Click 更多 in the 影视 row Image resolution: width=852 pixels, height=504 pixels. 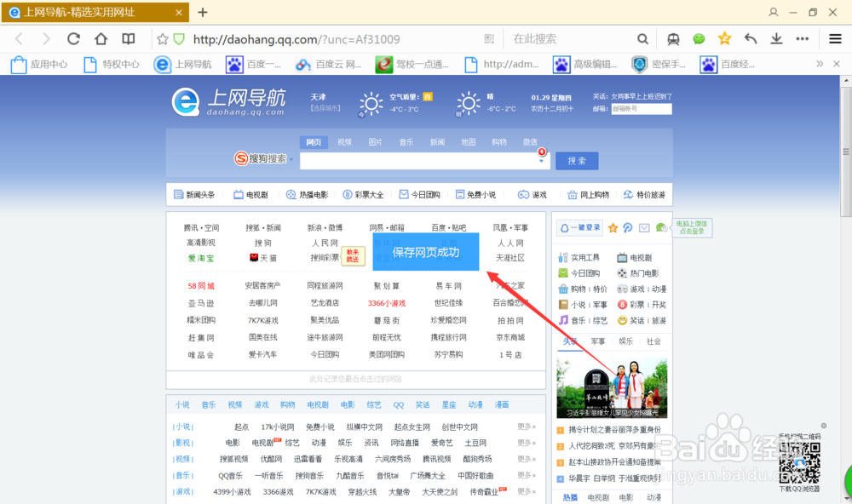[526, 443]
